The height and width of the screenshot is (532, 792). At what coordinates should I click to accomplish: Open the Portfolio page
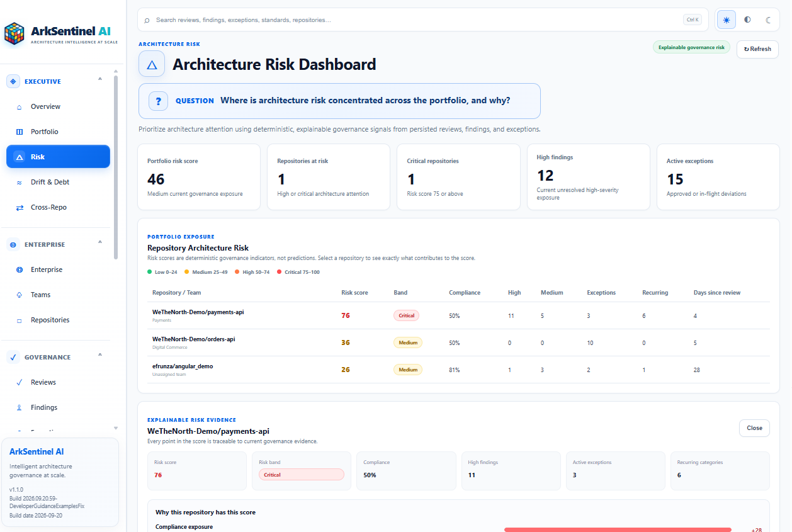pyautogui.click(x=58, y=132)
